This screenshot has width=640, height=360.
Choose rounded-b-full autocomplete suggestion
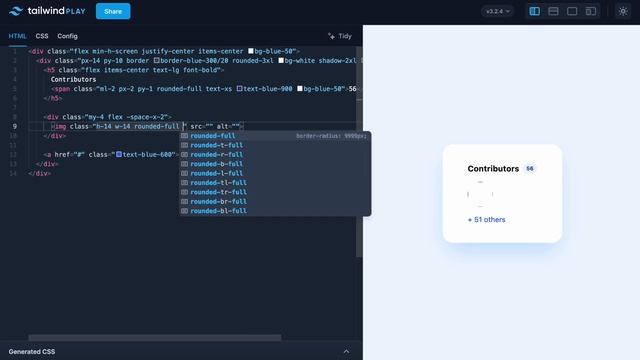pos(275,164)
